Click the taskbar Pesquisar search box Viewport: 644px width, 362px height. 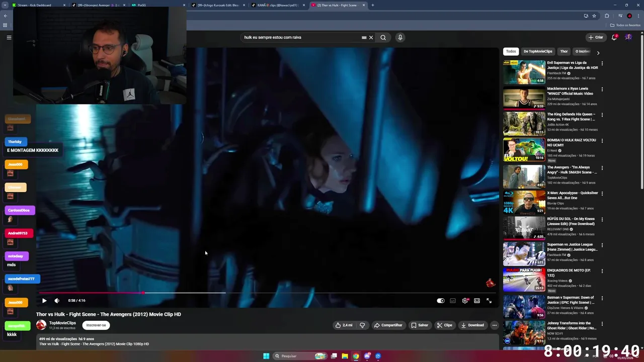pyautogui.click(x=300, y=356)
